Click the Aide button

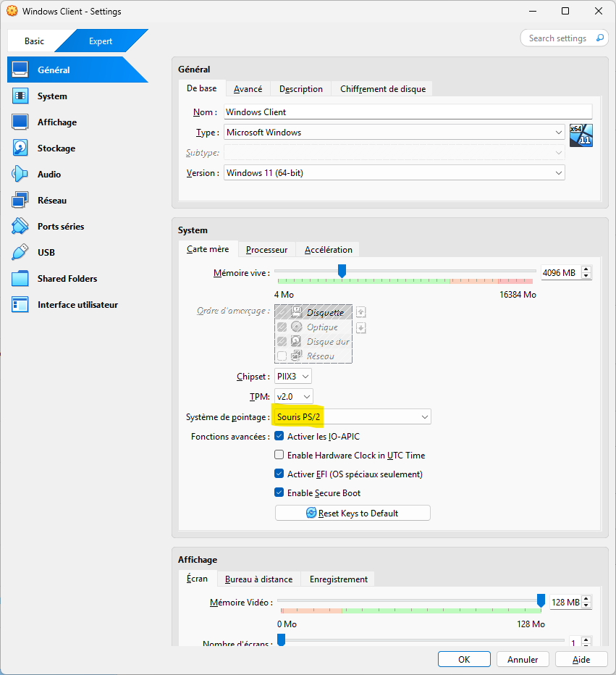[581, 659]
